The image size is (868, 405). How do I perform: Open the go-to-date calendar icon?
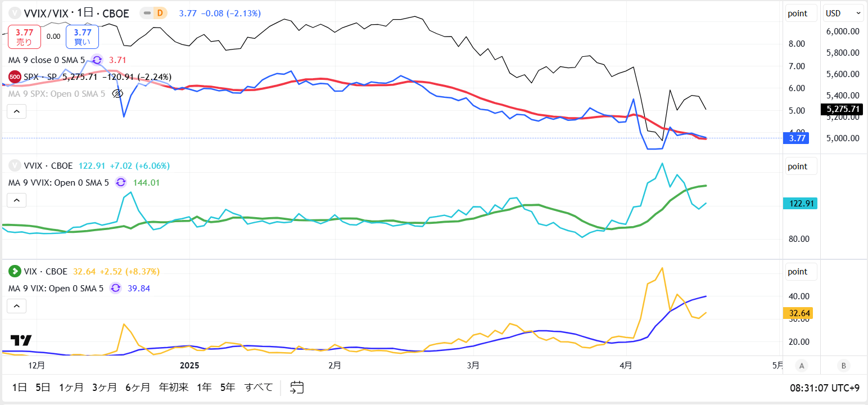(297, 387)
